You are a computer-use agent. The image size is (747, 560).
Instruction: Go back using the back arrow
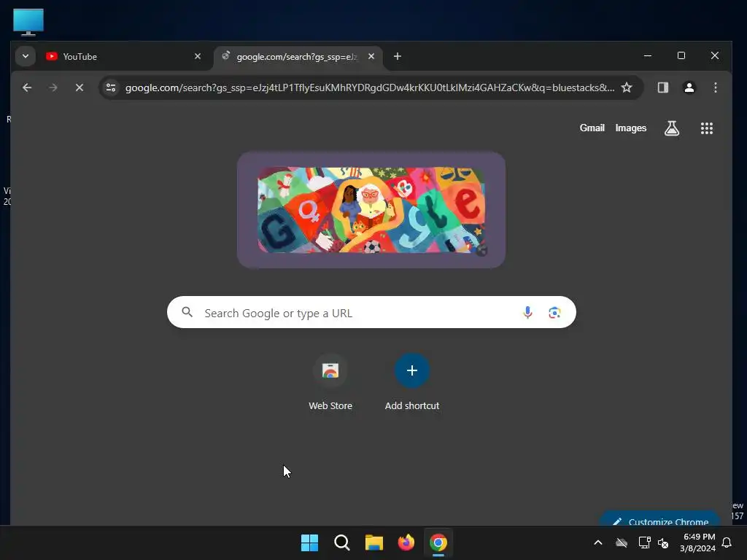tap(27, 87)
